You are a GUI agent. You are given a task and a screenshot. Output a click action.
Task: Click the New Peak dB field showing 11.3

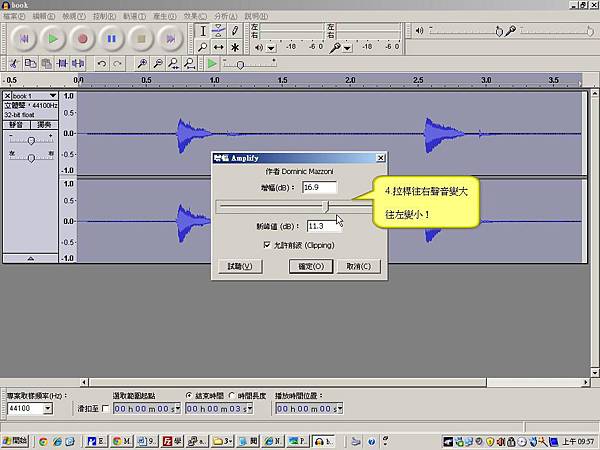pos(324,226)
